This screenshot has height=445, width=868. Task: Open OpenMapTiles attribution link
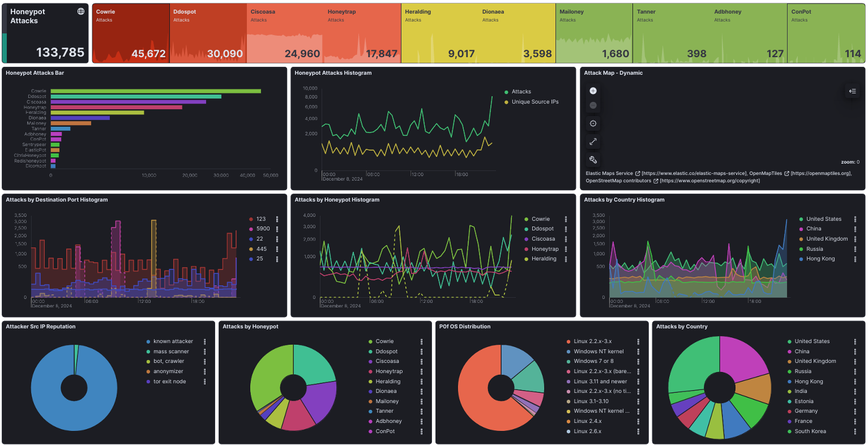click(x=766, y=173)
